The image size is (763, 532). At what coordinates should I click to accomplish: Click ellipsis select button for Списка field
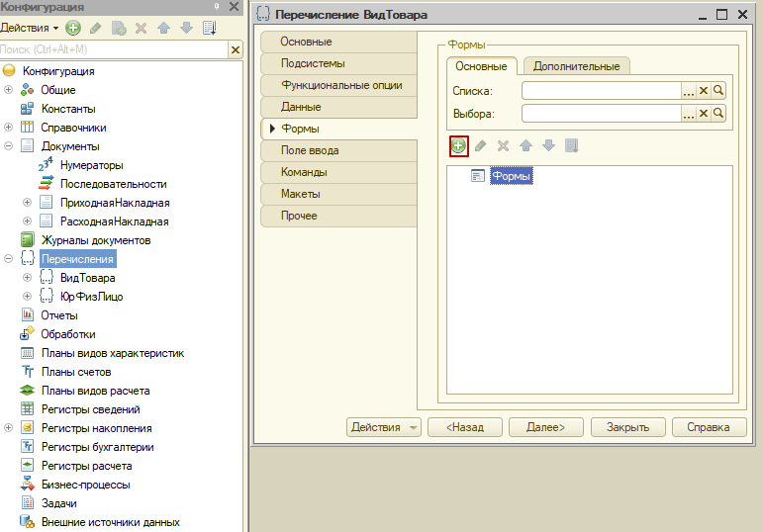coord(689,90)
